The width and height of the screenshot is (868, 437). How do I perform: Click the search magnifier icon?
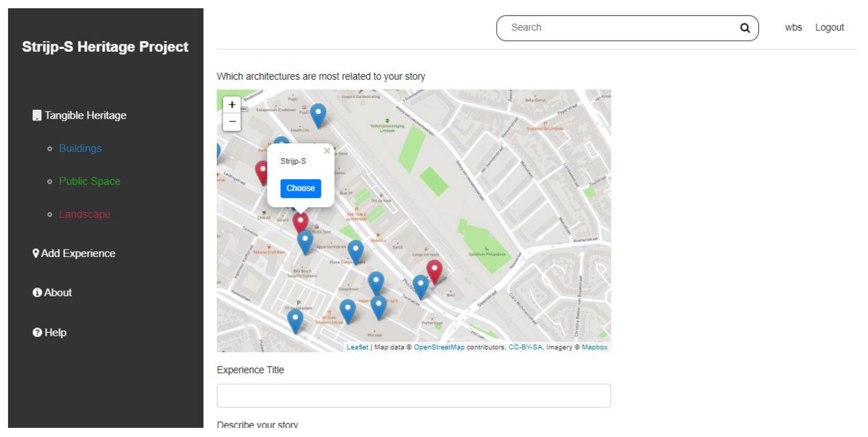(745, 28)
